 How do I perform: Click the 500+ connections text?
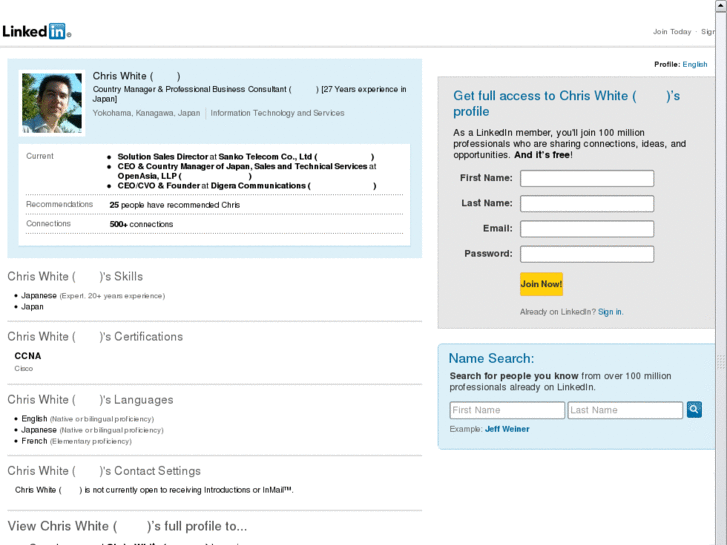coord(141,224)
